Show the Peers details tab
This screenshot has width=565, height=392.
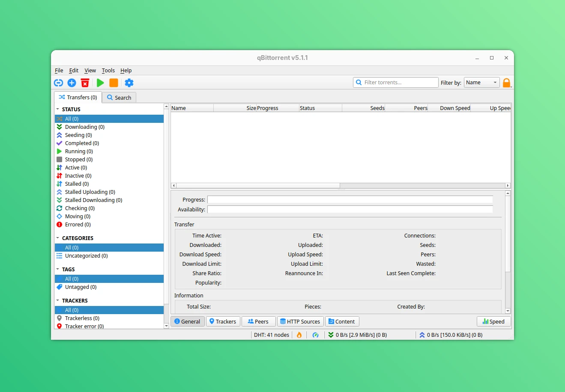258,321
